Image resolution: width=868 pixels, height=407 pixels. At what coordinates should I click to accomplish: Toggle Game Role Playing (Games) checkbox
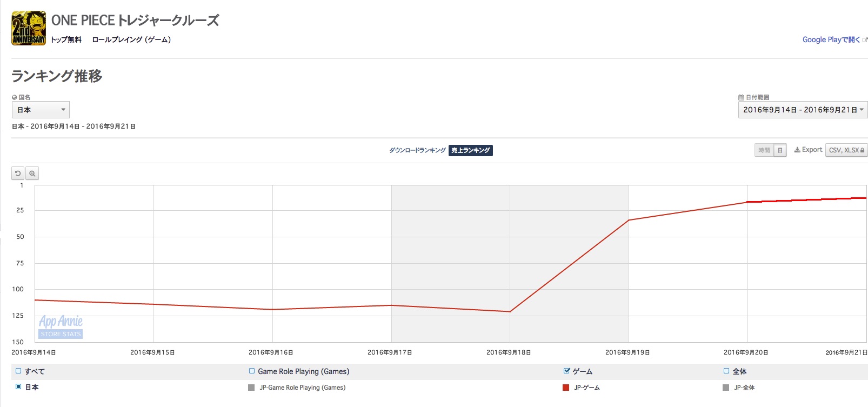coord(252,371)
